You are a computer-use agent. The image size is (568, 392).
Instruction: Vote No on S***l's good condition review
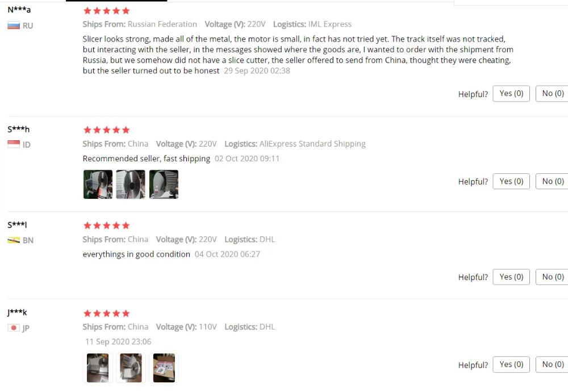553,277
